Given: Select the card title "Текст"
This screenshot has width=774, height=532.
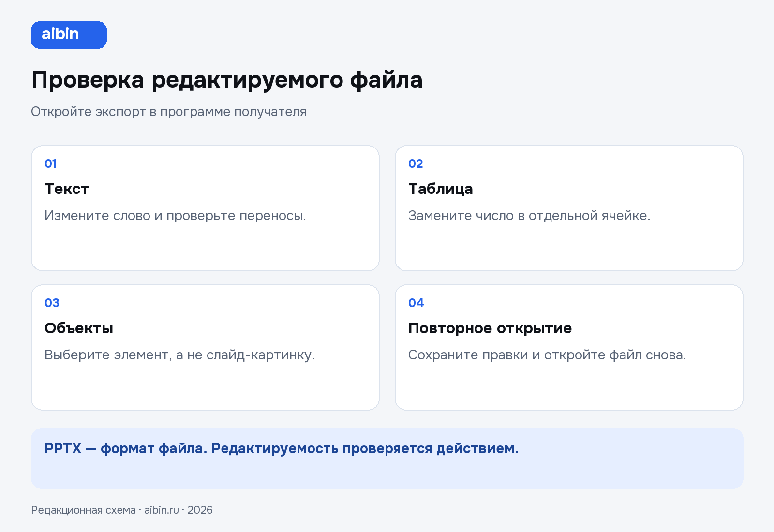Looking at the screenshot, I should (x=67, y=189).
